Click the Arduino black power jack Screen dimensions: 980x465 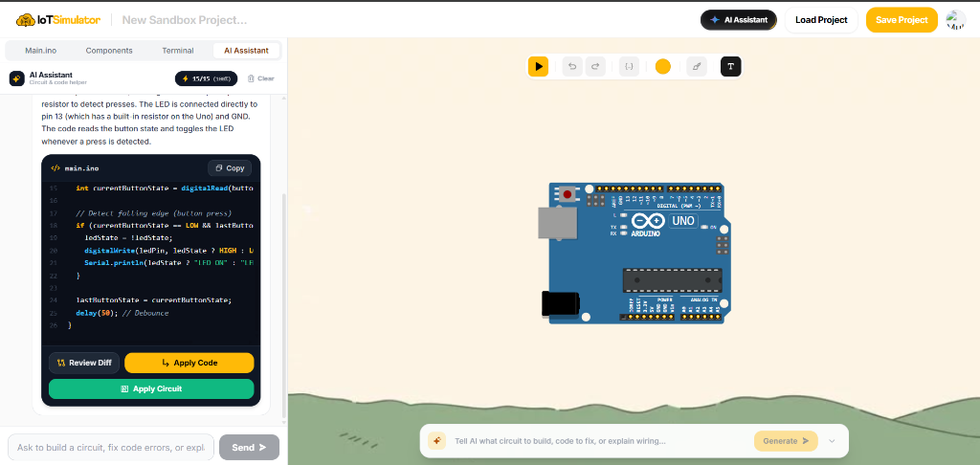coord(561,303)
